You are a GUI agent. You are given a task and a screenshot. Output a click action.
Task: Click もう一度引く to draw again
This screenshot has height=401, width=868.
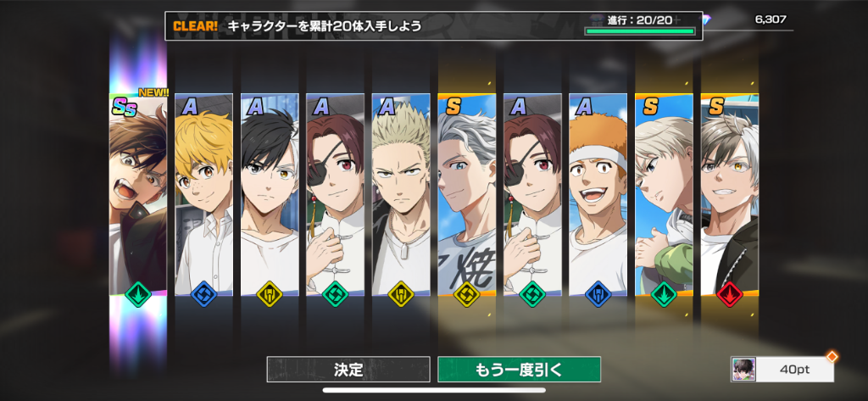pos(519,370)
